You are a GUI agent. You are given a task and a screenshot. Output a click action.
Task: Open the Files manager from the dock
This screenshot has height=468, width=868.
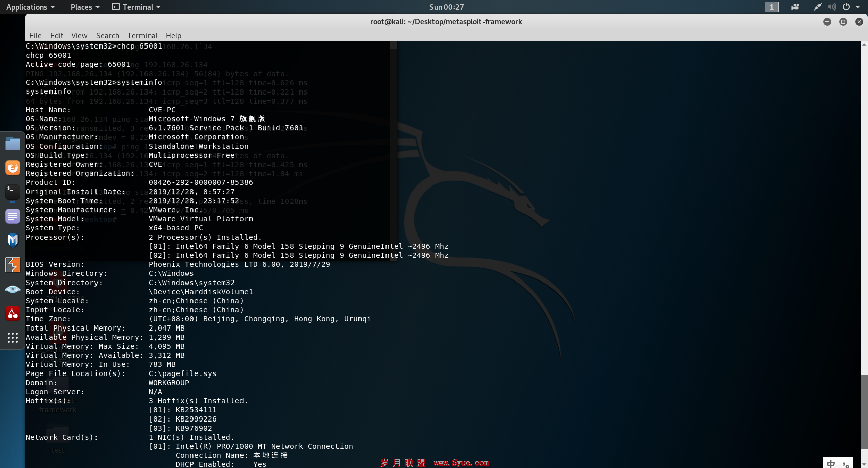click(12, 144)
